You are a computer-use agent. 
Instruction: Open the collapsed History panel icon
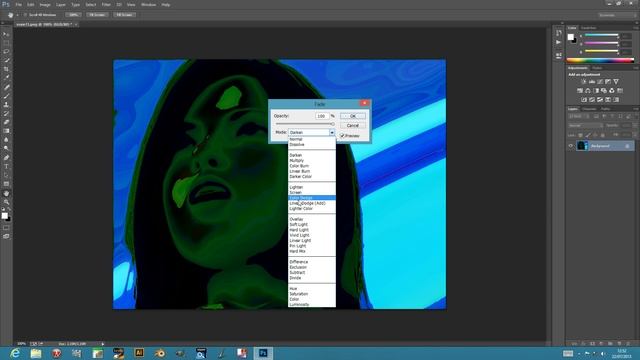coord(559,33)
